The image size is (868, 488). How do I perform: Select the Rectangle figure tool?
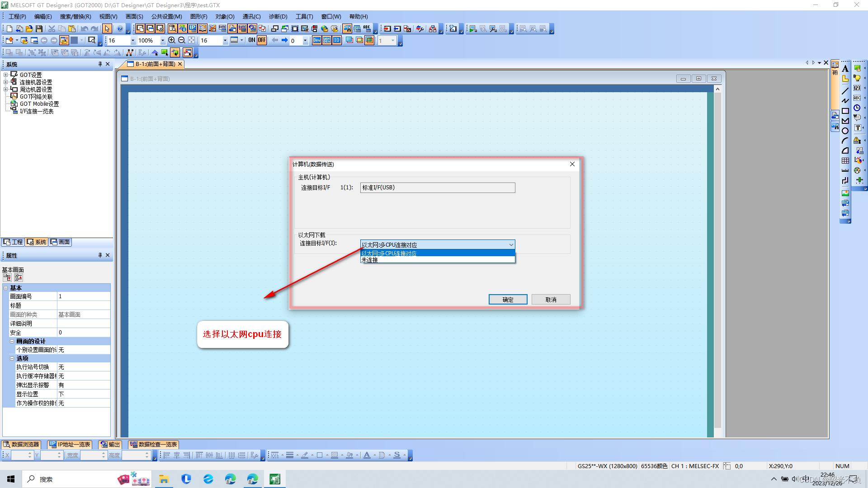(x=845, y=111)
